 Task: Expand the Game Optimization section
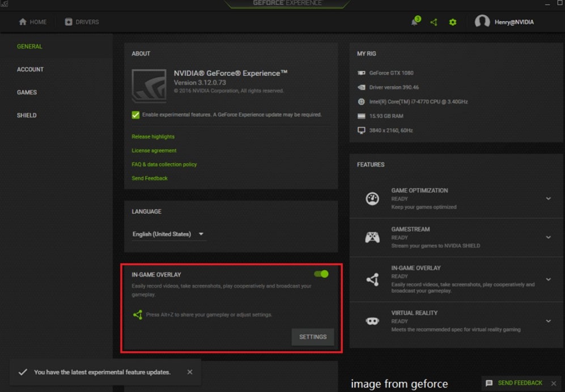[548, 198]
